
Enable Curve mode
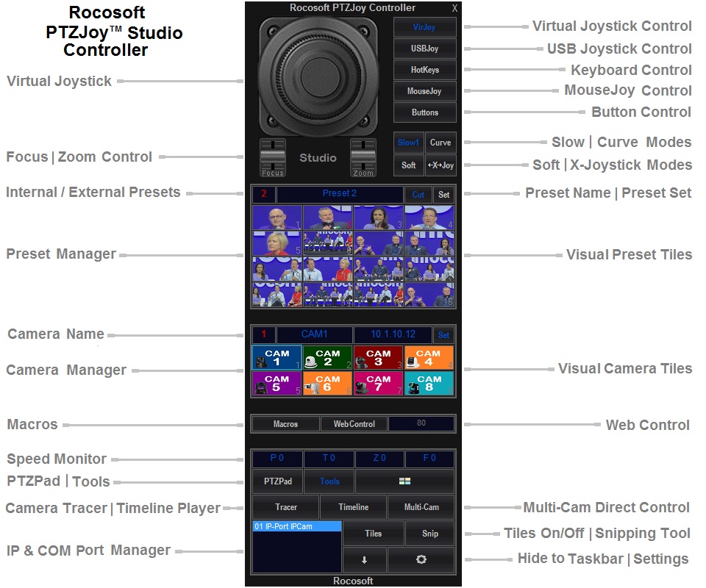click(441, 143)
